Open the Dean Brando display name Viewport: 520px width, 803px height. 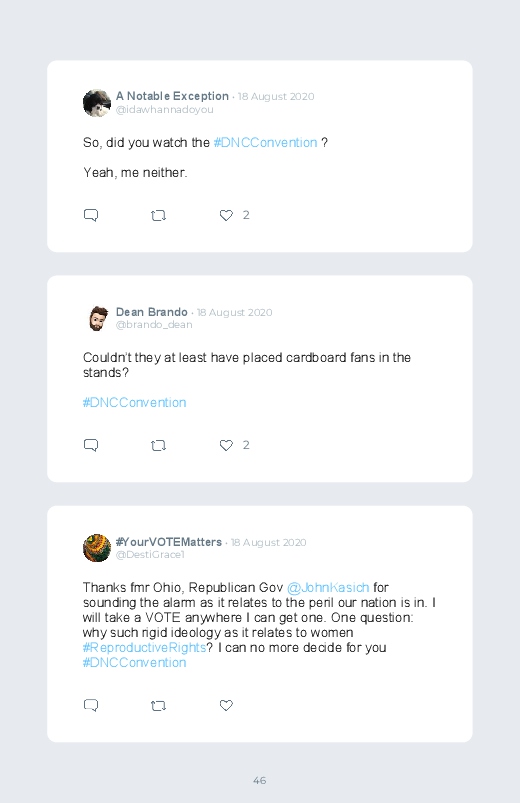coord(152,312)
